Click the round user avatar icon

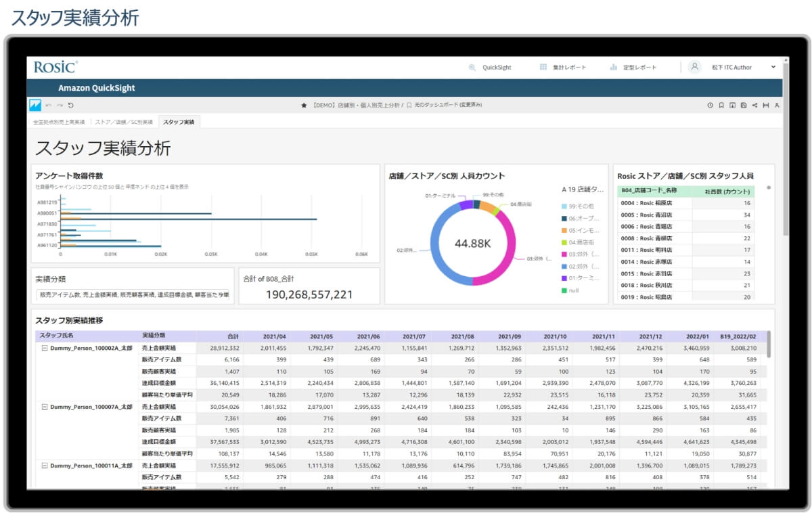point(695,67)
